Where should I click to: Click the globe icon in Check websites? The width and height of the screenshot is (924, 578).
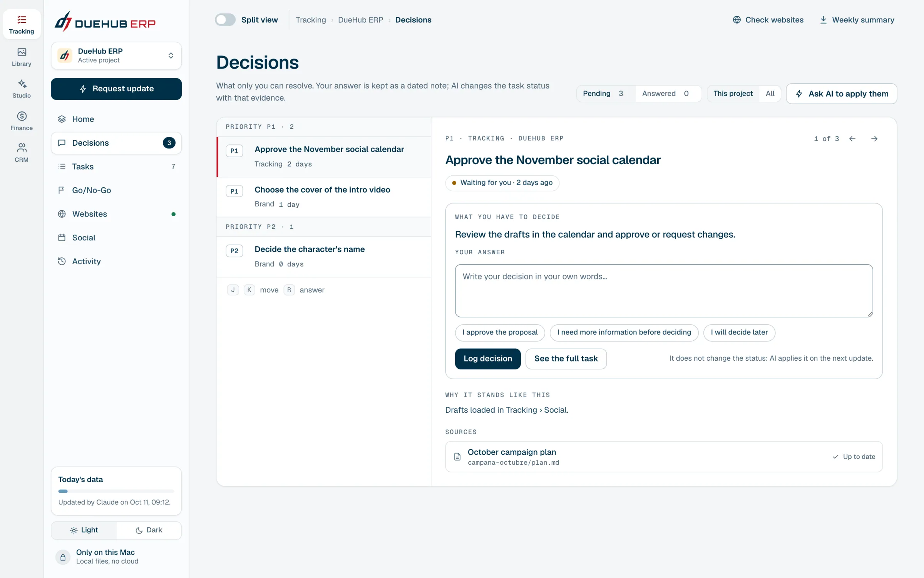(x=737, y=20)
